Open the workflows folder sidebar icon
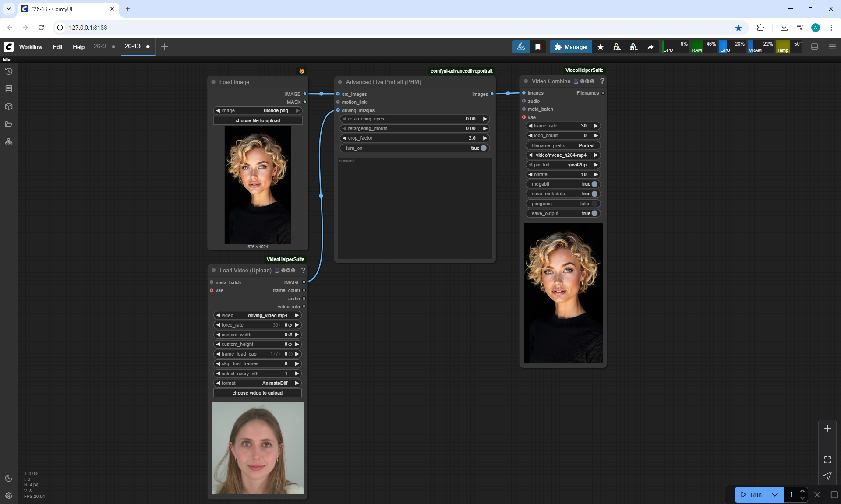The height and width of the screenshot is (504, 841). tap(9, 124)
